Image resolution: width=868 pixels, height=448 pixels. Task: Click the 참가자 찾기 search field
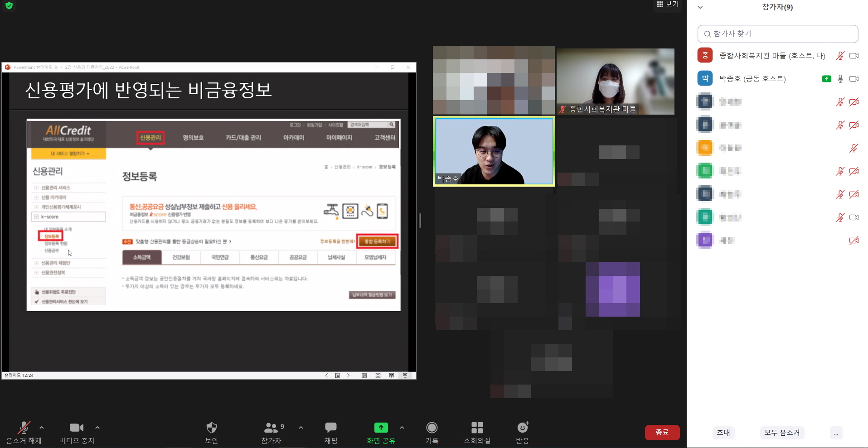(777, 34)
